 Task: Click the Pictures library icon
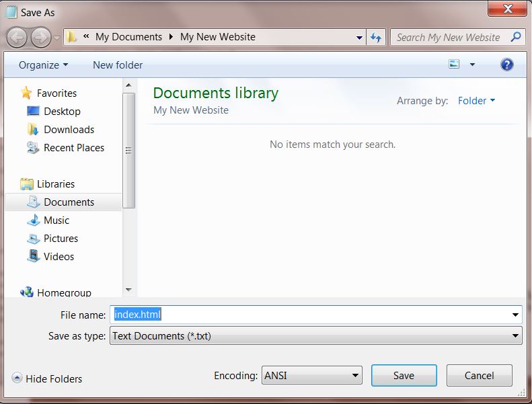pos(33,239)
